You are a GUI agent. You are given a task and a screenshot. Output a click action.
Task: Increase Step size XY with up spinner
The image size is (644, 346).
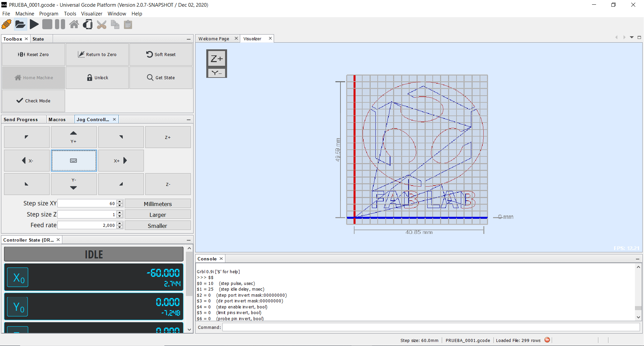pos(120,202)
